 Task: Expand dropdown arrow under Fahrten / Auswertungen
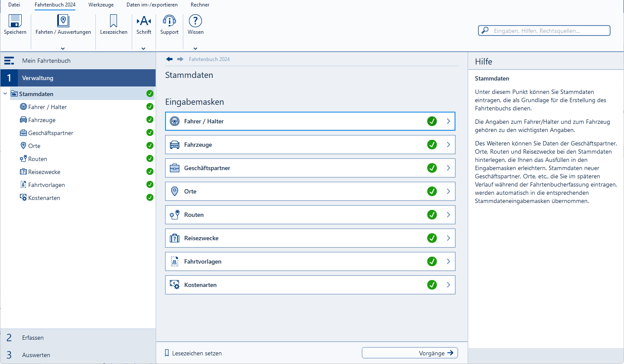63,48
